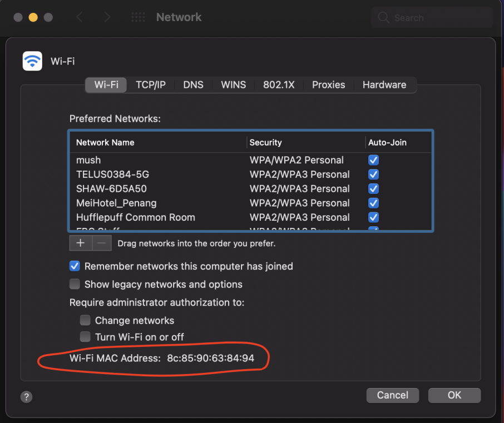The image size is (504, 423).
Task: Click the search magnifier icon
Action: pos(384,17)
